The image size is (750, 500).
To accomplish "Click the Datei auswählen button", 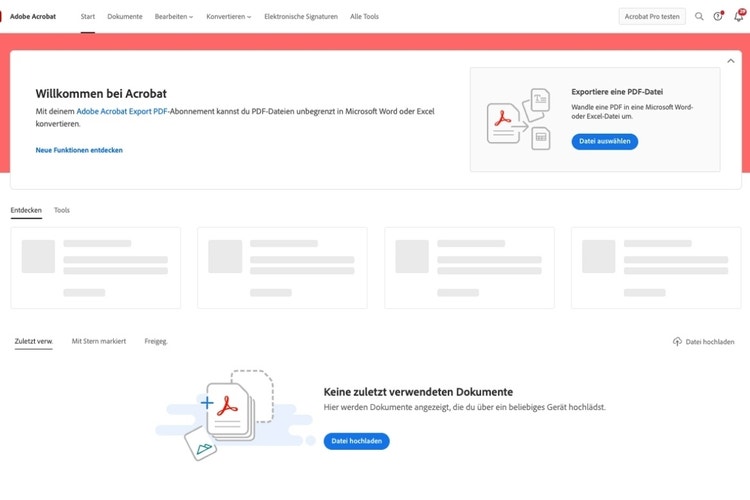I will [x=605, y=141].
